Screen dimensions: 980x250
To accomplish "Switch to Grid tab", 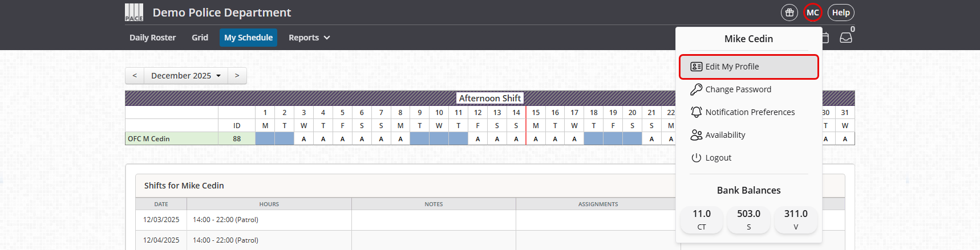I will coord(200,38).
